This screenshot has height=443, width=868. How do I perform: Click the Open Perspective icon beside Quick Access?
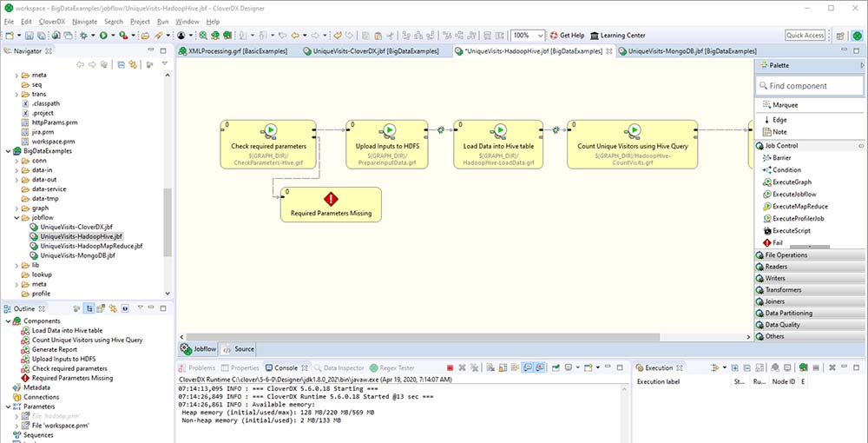(x=839, y=36)
